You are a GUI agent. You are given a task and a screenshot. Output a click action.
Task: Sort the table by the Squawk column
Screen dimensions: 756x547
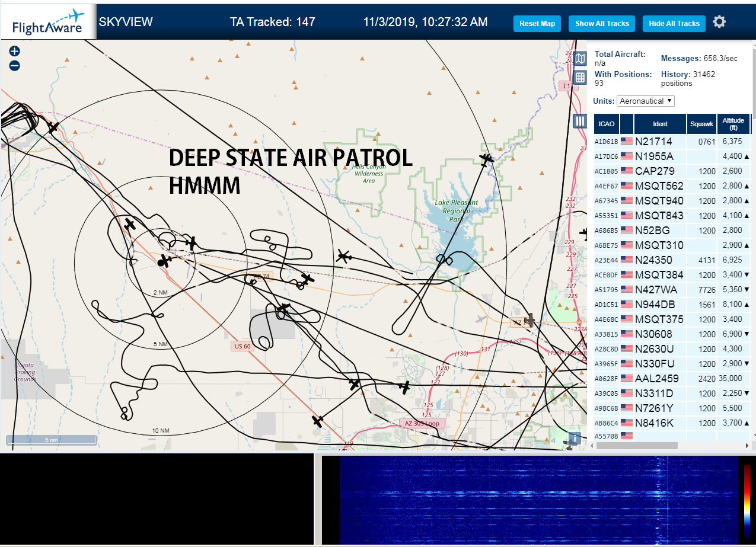(x=701, y=124)
